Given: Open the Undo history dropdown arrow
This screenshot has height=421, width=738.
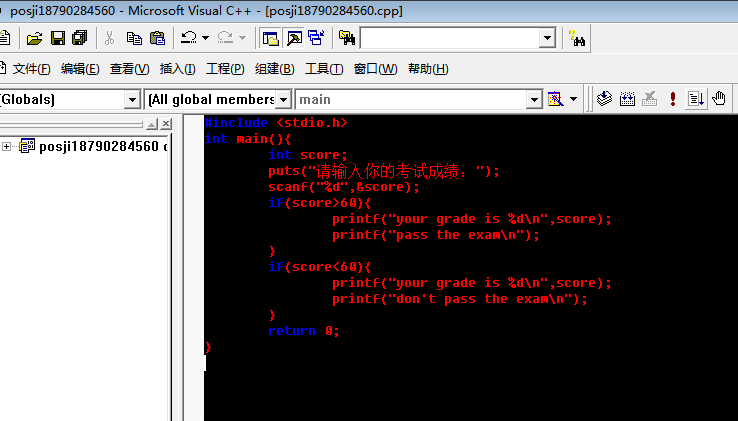Looking at the screenshot, I should coord(206,38).
